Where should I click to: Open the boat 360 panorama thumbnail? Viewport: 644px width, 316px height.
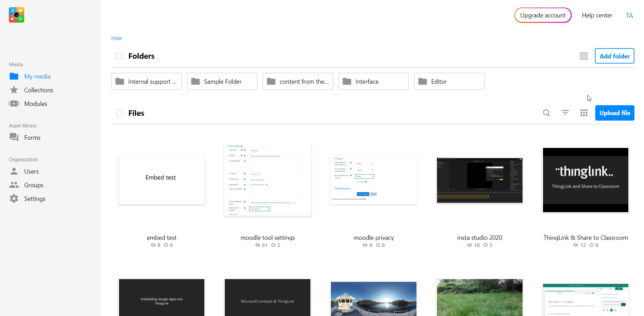coord(374,299)
